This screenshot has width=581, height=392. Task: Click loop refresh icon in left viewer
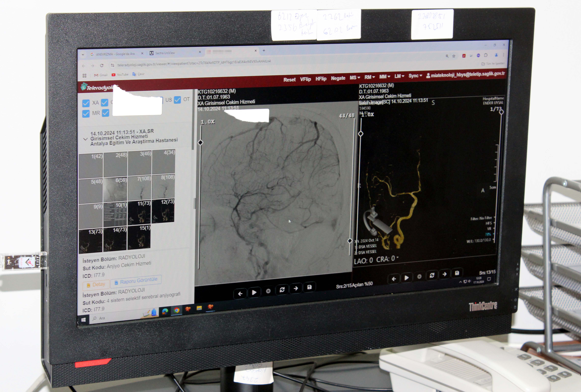(282, 290)
